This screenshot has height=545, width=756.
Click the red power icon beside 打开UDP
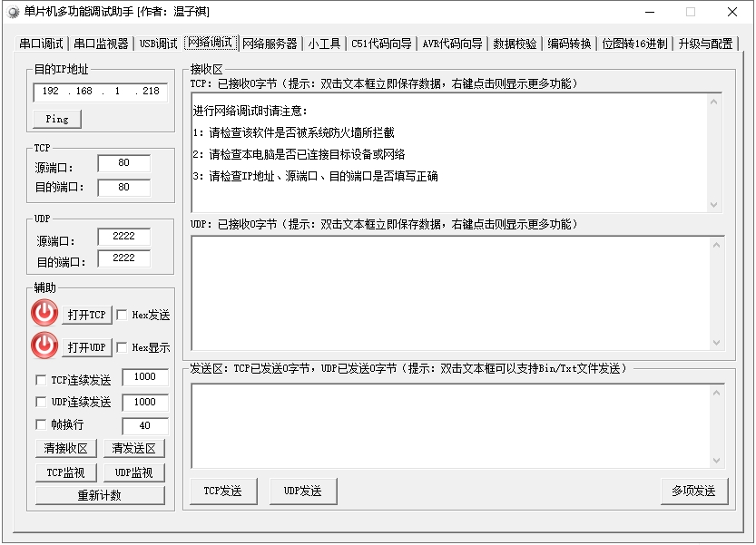click(x=44, y=345)
